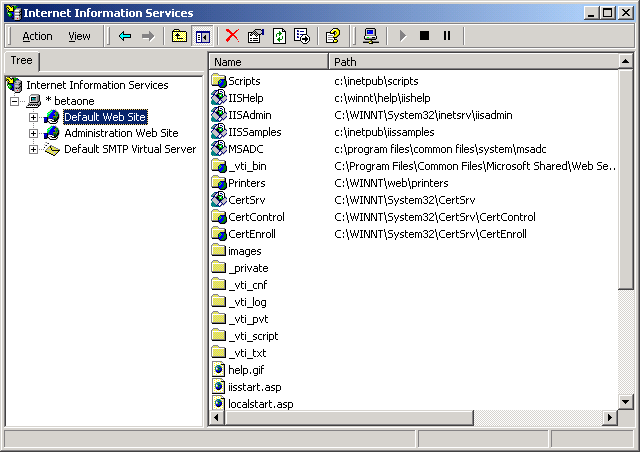The width and height of the screenshot is (640, 452).
Task: Click the Help icon in toolbar
Action: 333,36
